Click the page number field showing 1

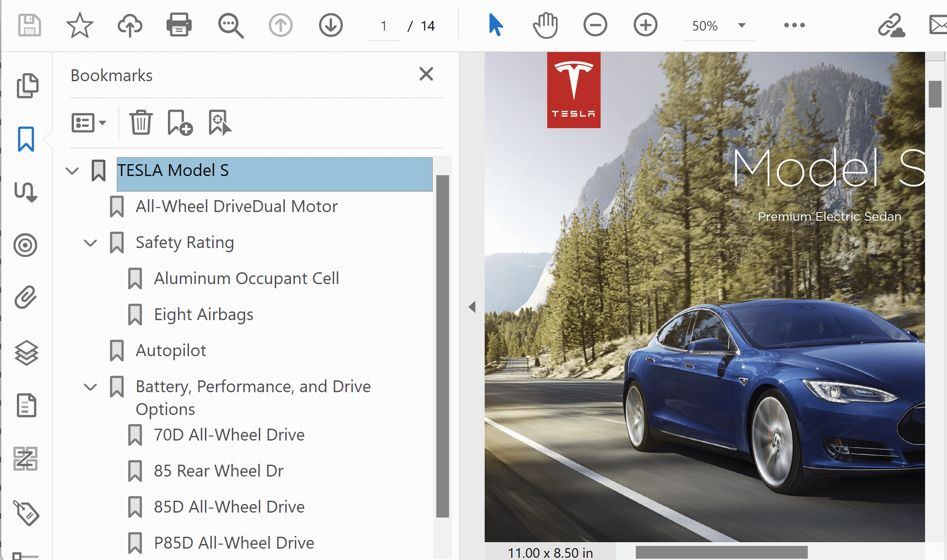(x=383, y=26)
